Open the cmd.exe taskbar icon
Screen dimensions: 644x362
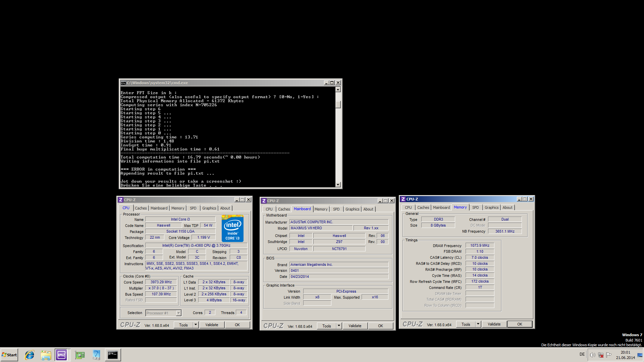pos(113,355)
